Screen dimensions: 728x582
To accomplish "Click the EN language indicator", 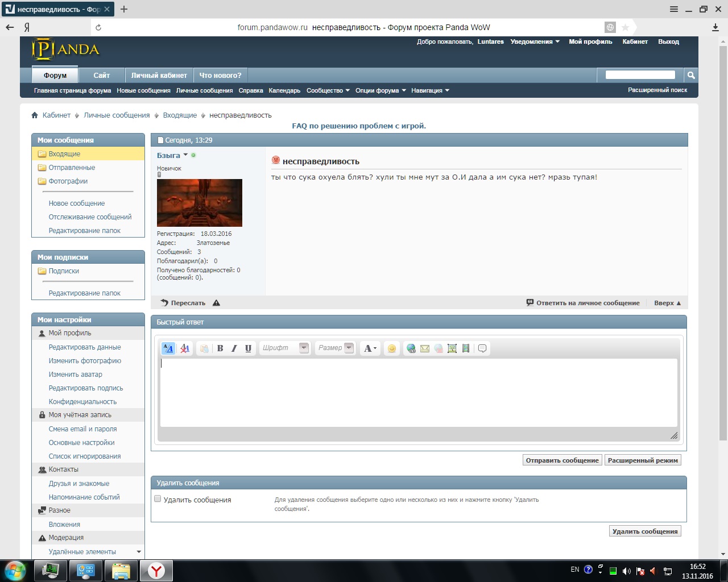I will [575, 569].
